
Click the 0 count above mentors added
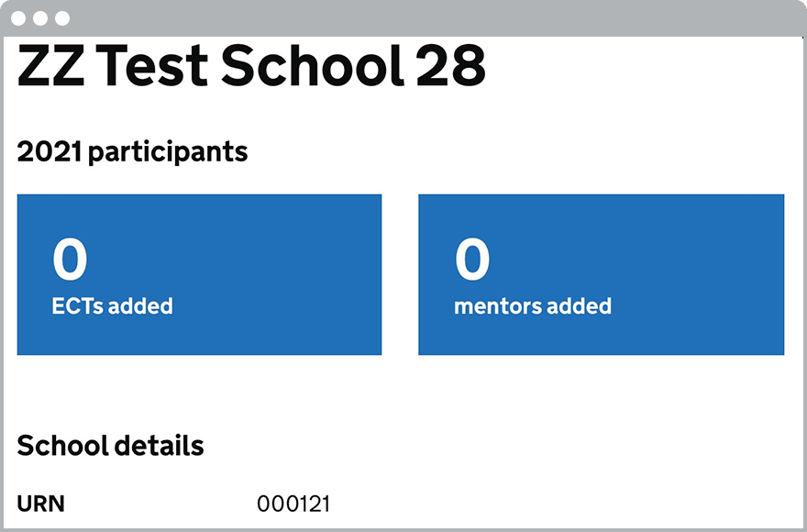tap(472, 260)
